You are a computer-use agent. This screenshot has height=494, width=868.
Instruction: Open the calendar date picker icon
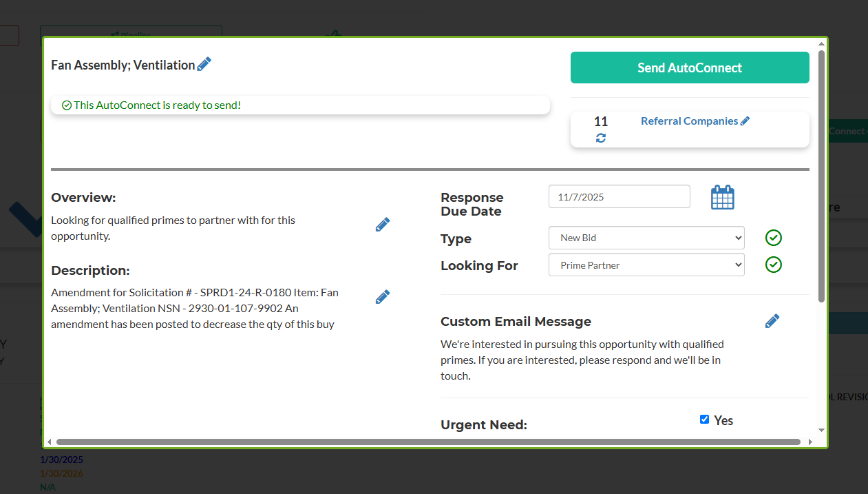(722, 198)
